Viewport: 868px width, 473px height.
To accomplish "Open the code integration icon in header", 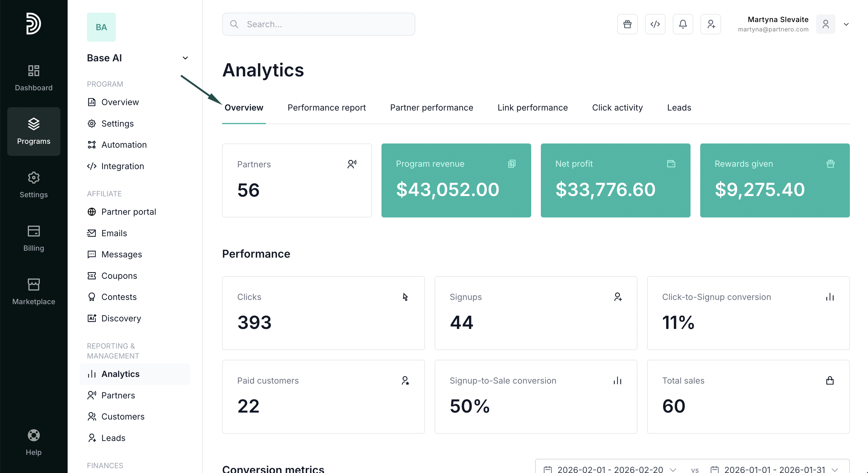I will point(655,24).
